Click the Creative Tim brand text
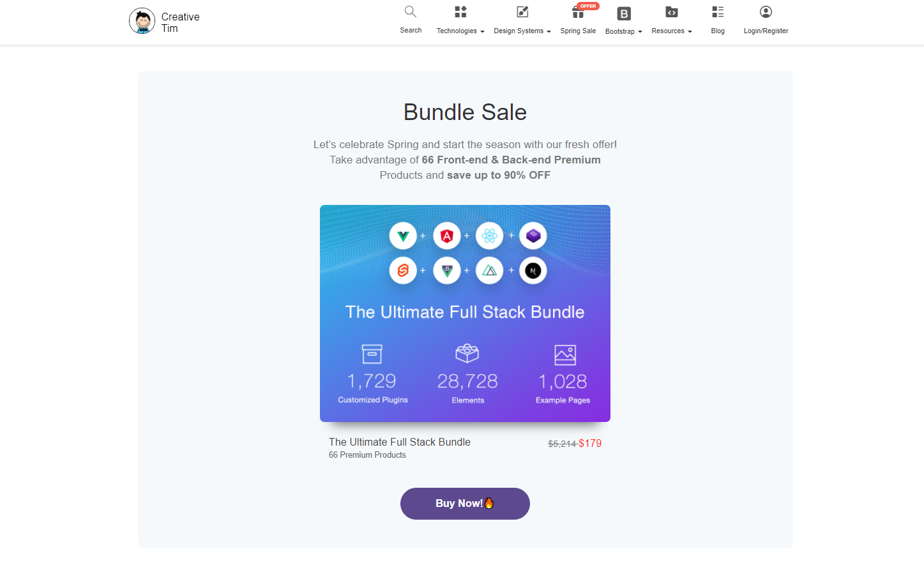The width and height of the screenshot is (924, 565). point(180,22)
